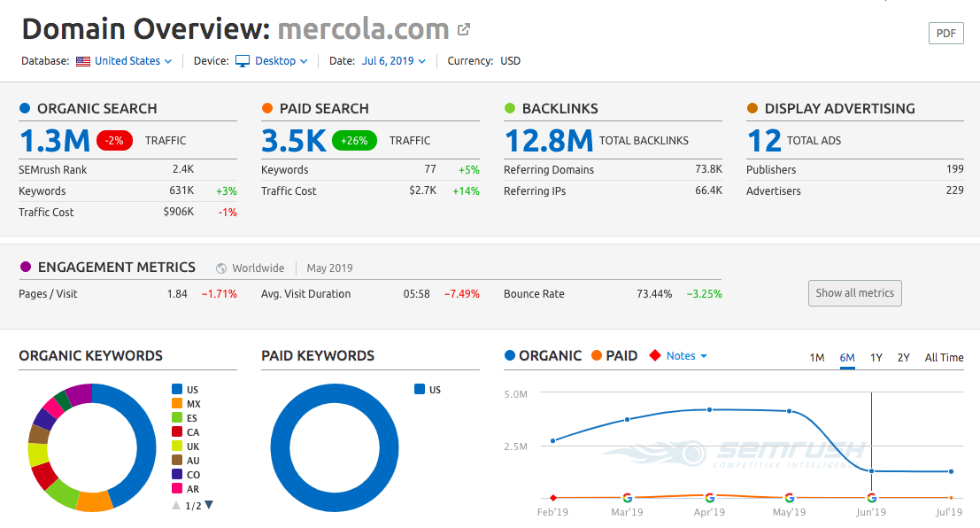Select the All Time range tab
This screenshot has width=980, height=528.
(944, 358)
